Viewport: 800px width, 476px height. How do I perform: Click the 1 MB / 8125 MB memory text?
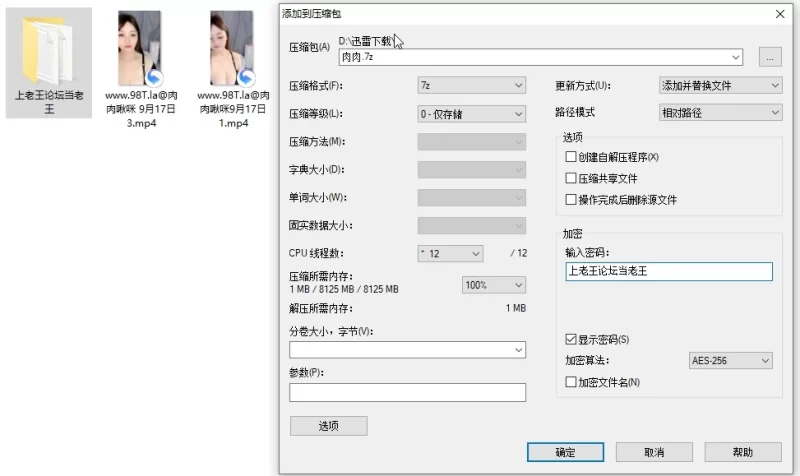pyautogui.click(x=344, y=289)
